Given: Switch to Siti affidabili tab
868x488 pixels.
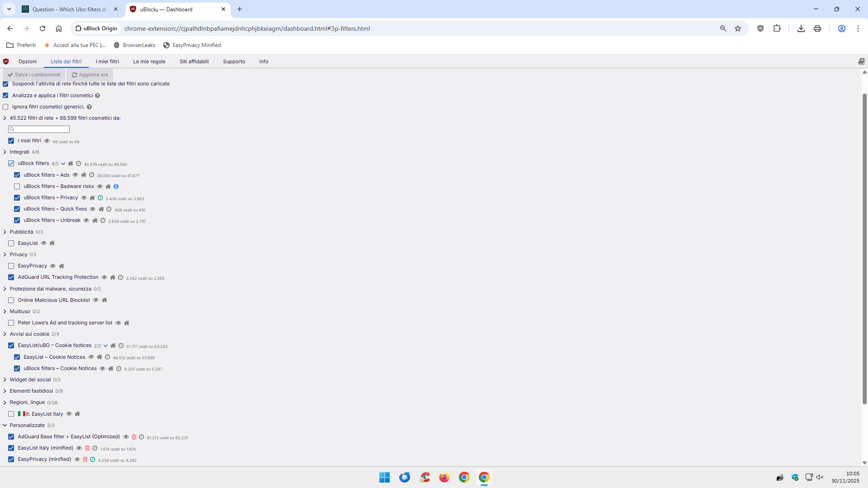Looking at the screenshot, I should coord(194,61).
